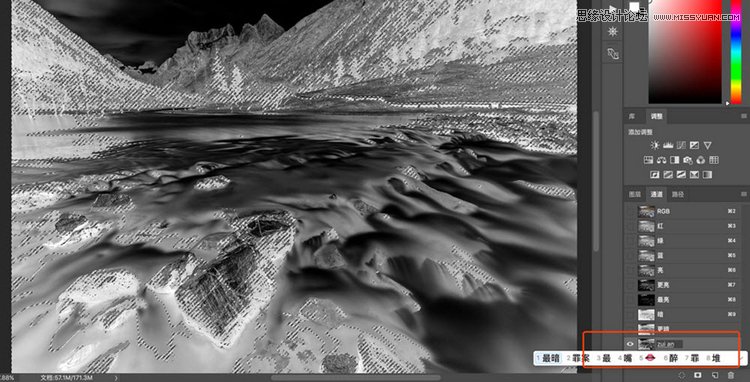750x382 pixels.
Task: Show the 暗 channel visibility box
Action: coord(630,315)
